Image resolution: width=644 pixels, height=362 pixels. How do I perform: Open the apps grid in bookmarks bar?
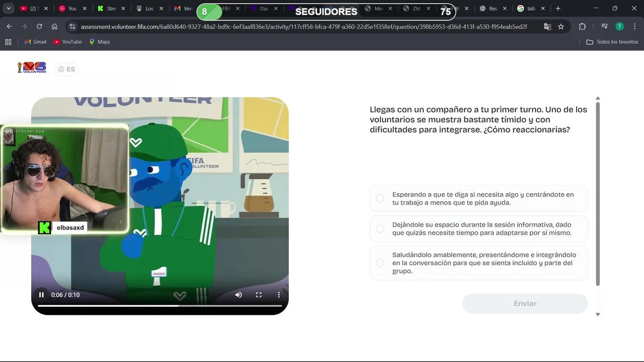pos(8,42)
